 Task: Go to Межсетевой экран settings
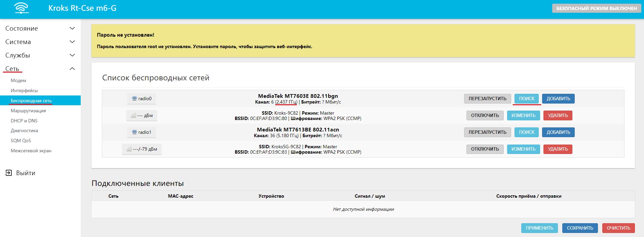(31, 151)
